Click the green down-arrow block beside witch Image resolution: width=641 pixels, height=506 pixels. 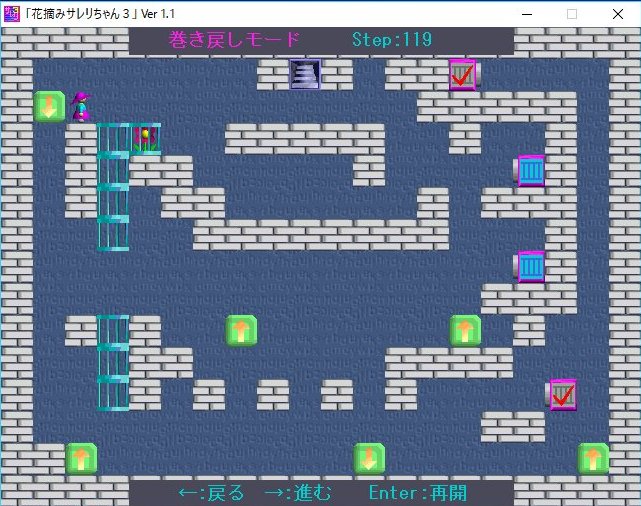click(x=49, y=106)
